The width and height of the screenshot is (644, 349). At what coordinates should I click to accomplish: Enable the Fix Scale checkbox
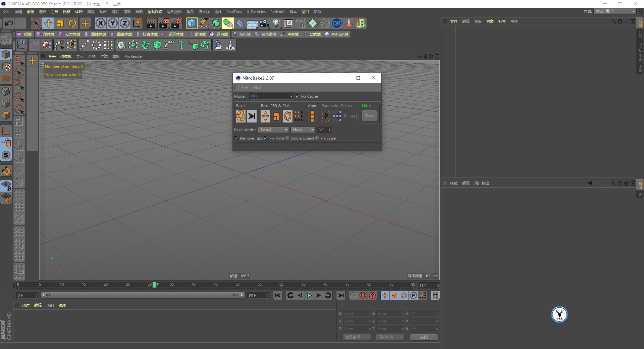pos(317,138)
